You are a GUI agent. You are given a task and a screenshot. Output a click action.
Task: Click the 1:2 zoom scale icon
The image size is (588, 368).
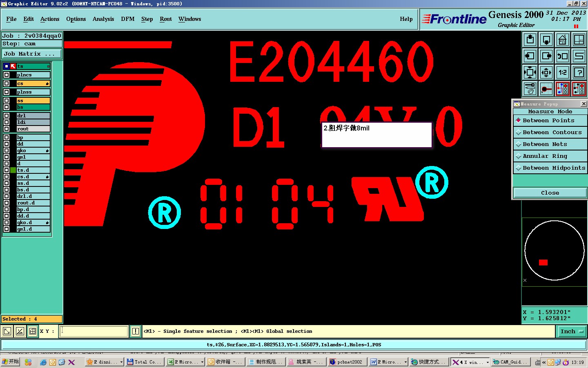coord(563,72)
